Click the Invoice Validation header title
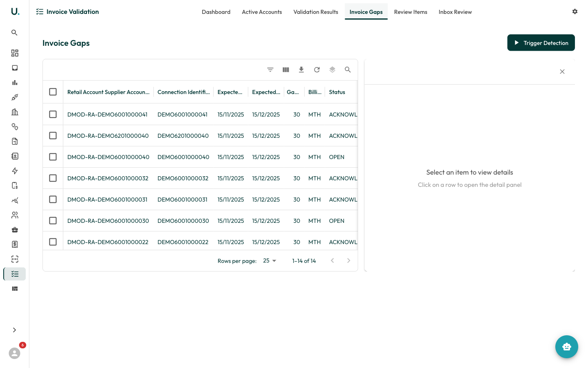Image resolution: width=588 pixels, height=368 pixels. [x=73, y=11]
